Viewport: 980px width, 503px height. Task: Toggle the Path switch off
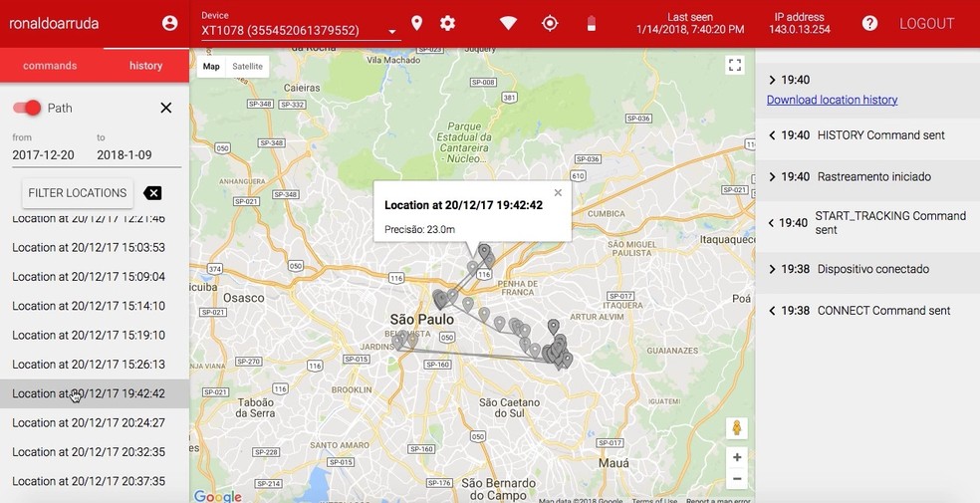(27, 108)
